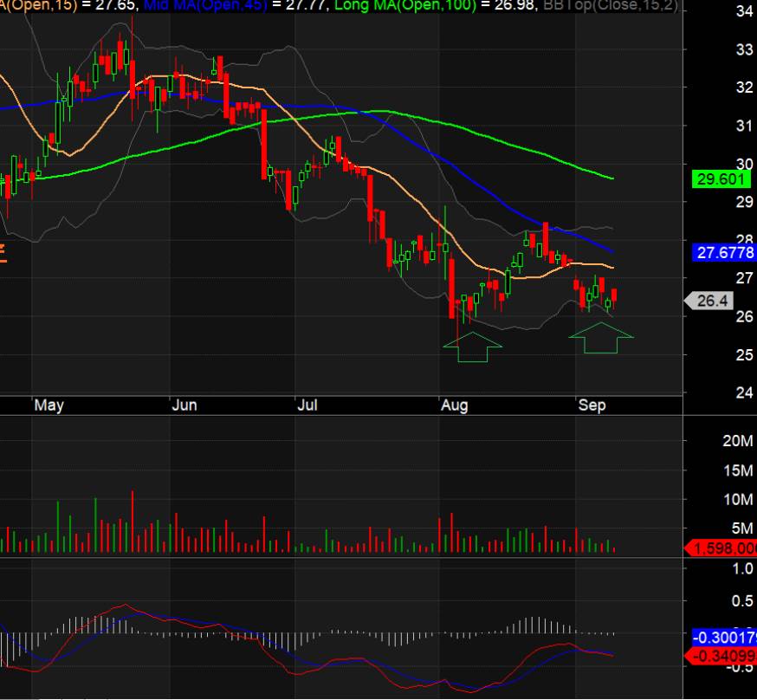Click the 5M volume axis label
This screenshot has height=700, width=757.
coord(742,528)
